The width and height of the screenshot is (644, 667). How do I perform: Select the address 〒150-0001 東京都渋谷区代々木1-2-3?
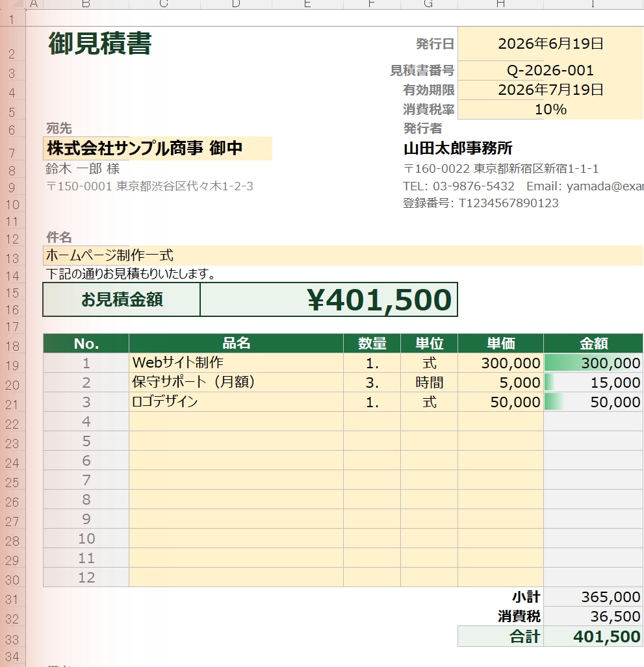coord(149,186)
